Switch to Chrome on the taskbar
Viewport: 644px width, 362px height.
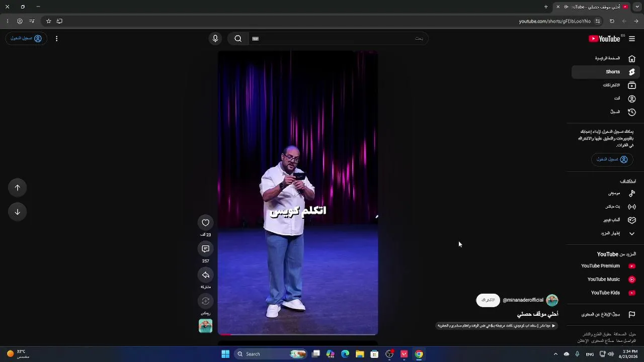[419, 354]
